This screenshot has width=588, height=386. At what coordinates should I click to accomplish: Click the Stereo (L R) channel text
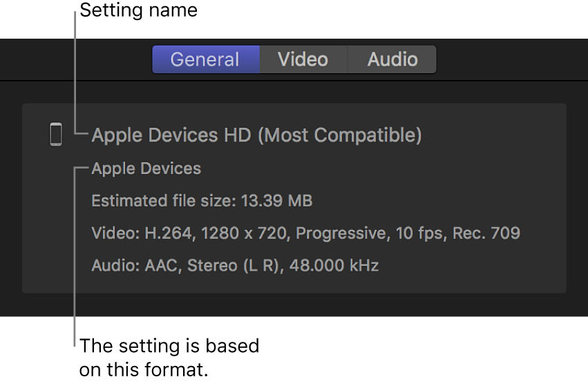pos(231,265)
